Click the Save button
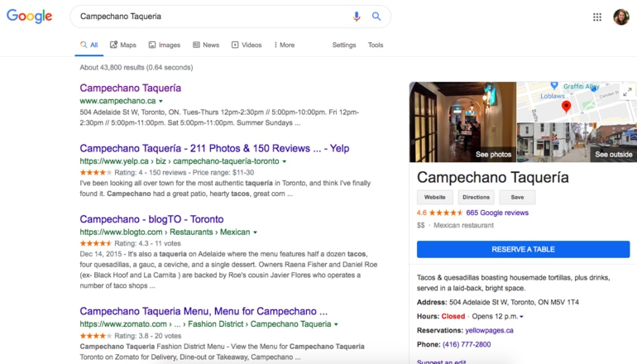Image resolution: width=637 pixels, height=364 pixels. click(x=517, y=197)
